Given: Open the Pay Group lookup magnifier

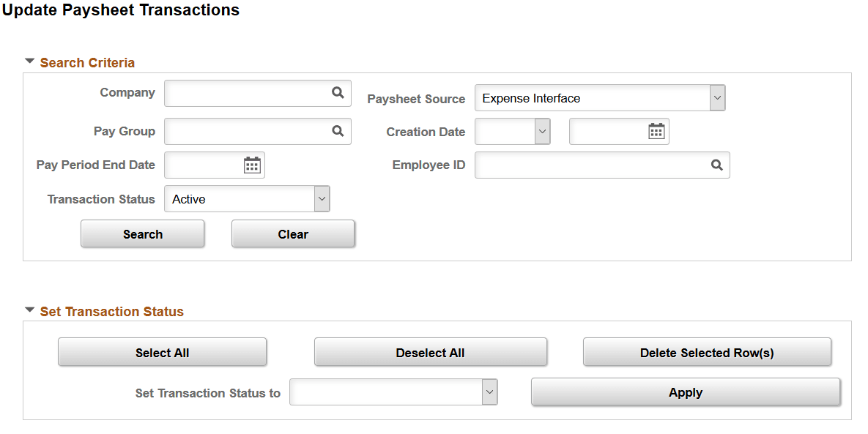Looking at the screenshot, I should click(337, 131).
